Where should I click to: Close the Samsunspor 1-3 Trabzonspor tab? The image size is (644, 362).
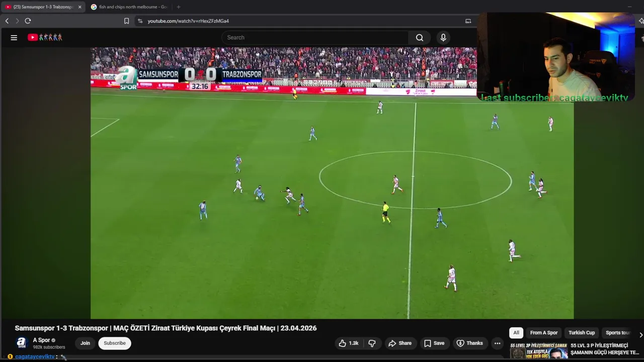point(79,7)
